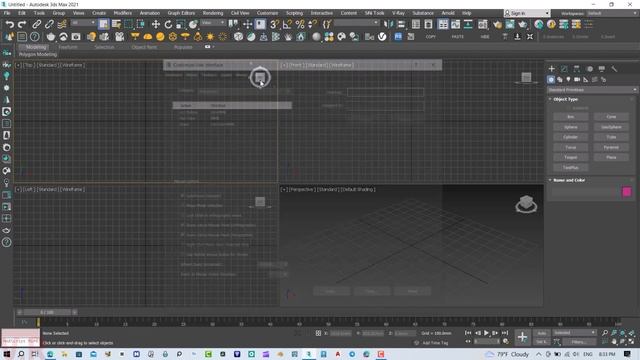This screenshot has width=640, height=360.
Task: Open the Rendering menu
Action: (213, 13)
